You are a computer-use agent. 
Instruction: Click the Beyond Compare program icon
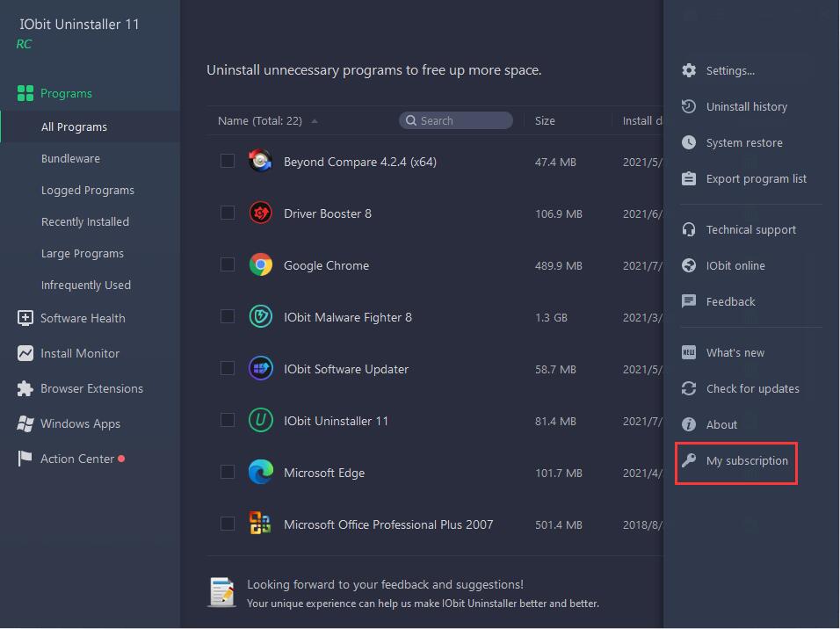pos(260,162)
